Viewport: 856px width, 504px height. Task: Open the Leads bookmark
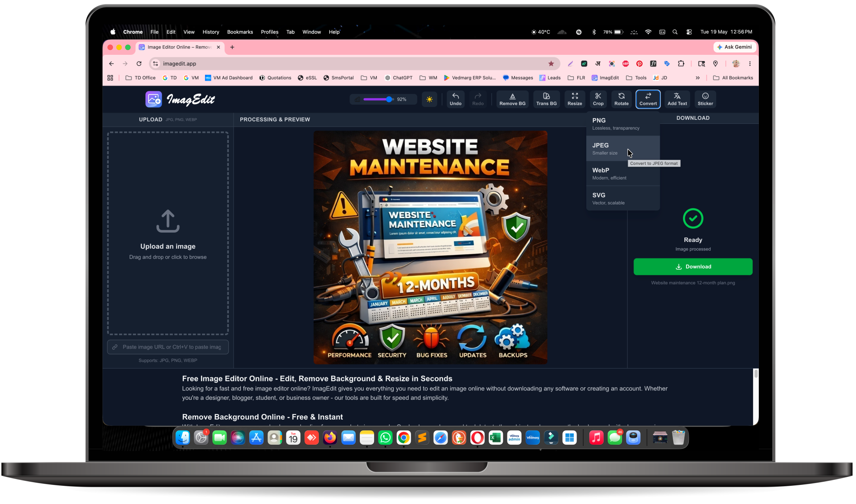click(x=550, y=78)
